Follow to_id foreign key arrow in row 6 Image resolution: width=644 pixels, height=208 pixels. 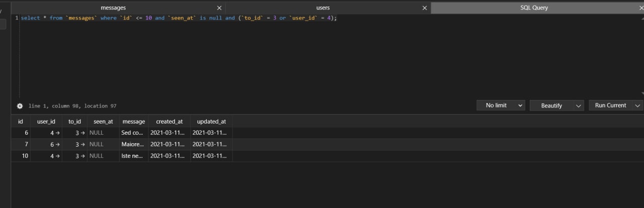click(x=83, y=133)
